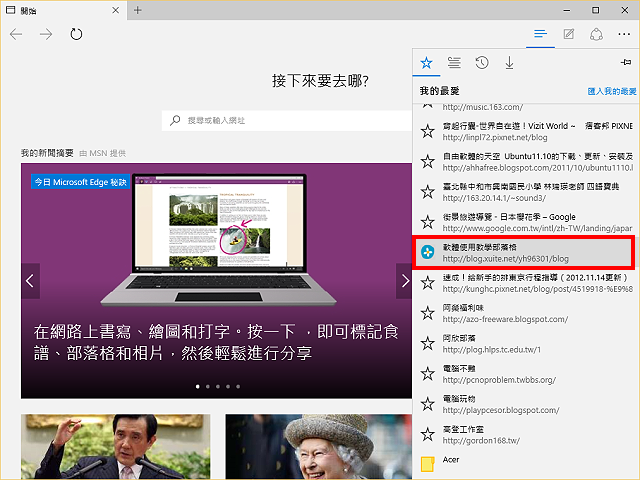The width and height of the screenshot is (642, 487).
Task: Click inside the search or address box
Action: [287, 120]
